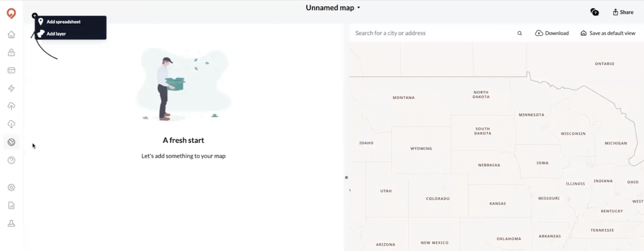Open the report document icon
Viewport: 644px width, 251px height.
pos(11,205)
